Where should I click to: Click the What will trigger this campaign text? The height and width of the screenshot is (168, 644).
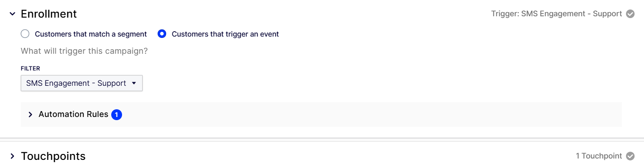(84, 51)
